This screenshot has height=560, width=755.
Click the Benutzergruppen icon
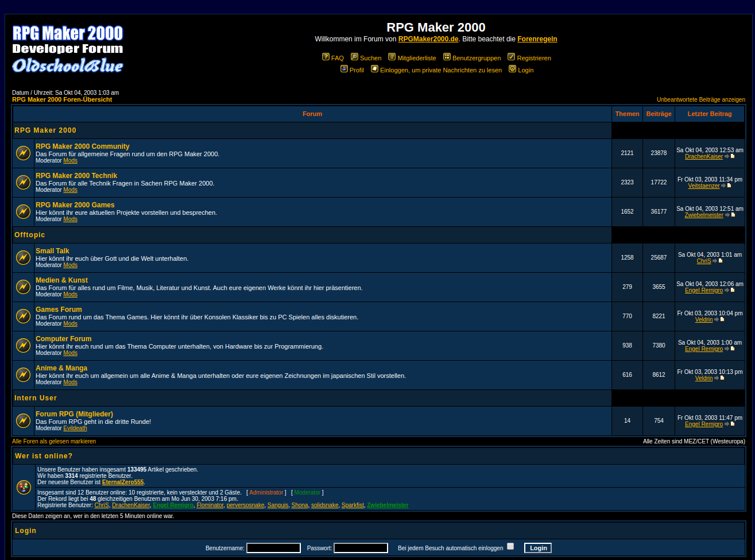[x=447, y=57]
